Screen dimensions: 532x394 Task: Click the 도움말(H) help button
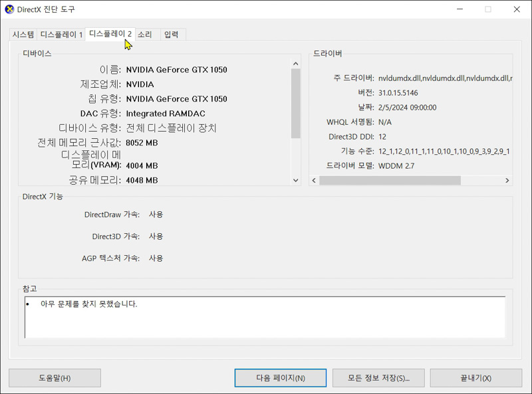(x=55, y=377)
